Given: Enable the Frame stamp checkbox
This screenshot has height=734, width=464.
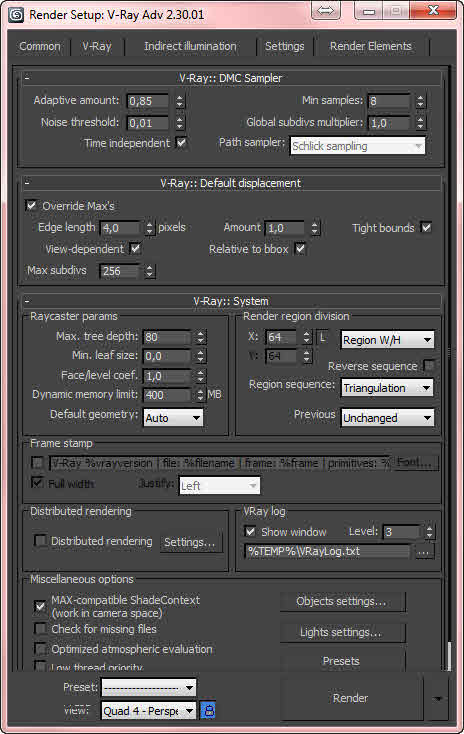Looking at the screenshot, I should click(x=37, y=463).
